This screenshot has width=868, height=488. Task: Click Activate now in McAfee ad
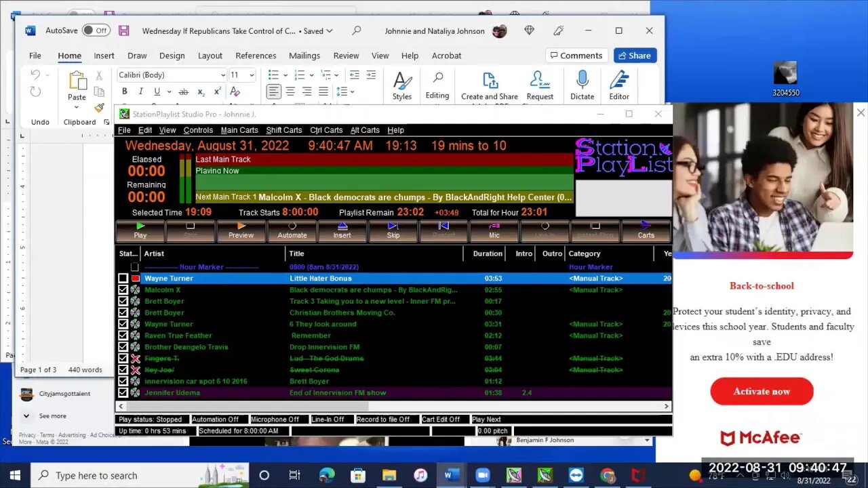click(x=762, y=391)
